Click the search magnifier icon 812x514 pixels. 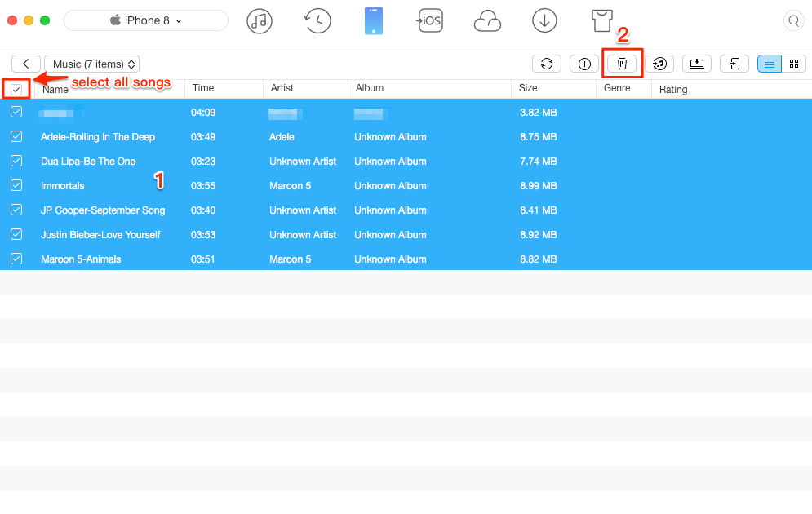[793, 21]
